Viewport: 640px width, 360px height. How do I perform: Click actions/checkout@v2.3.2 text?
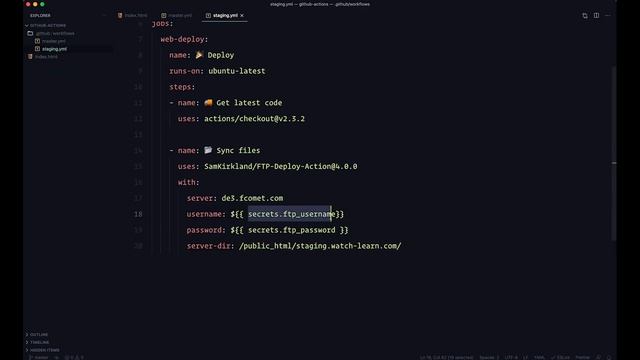[254, 119]
